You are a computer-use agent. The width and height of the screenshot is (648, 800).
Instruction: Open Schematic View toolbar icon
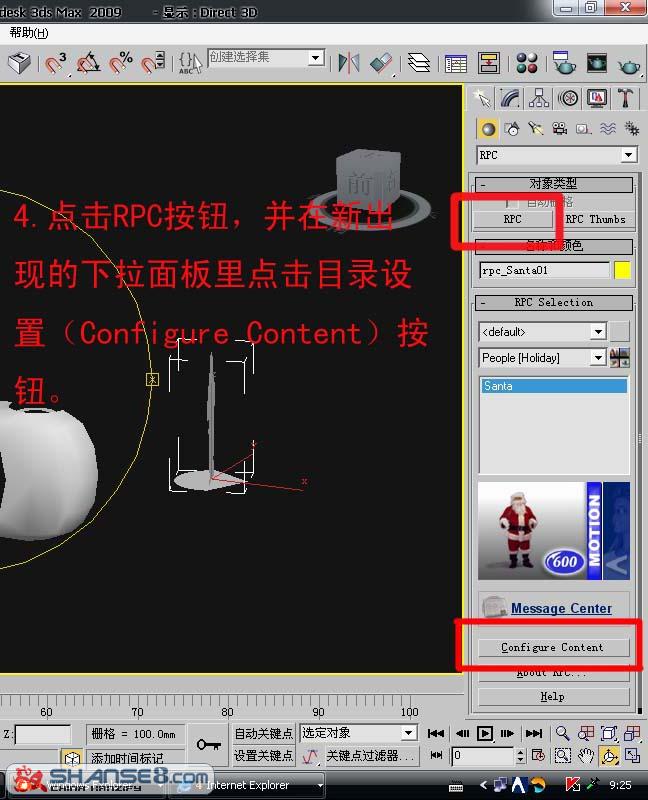tap(488, 64)
